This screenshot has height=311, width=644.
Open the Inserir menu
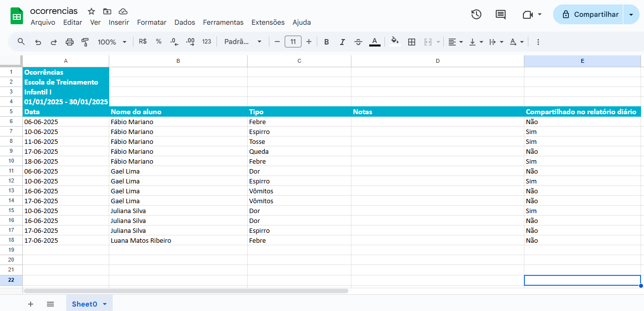coord(119,22)
